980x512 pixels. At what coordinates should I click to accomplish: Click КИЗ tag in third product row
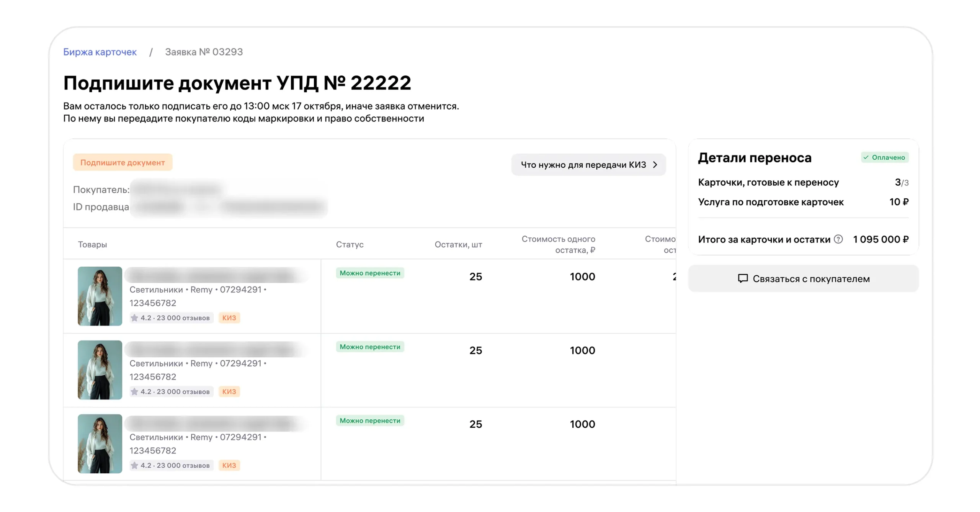pos(229,466)
